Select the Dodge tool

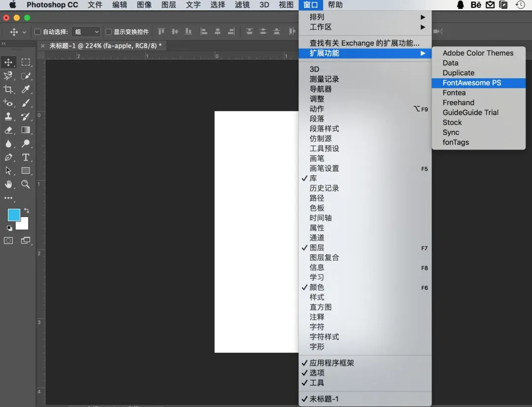[26, 143]
